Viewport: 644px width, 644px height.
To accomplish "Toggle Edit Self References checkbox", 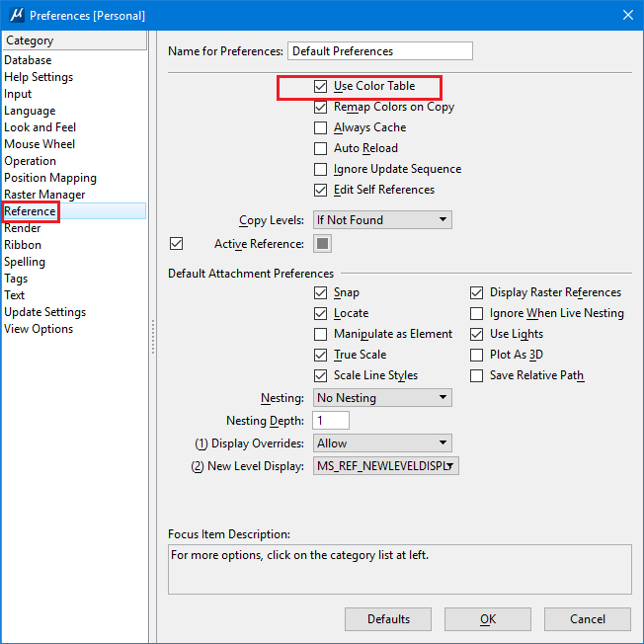I will click(x=320, y=190).
